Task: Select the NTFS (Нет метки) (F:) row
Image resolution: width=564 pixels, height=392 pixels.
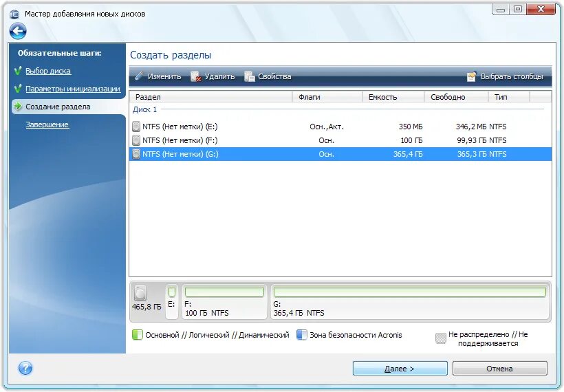Action: (x=340, y=140)
